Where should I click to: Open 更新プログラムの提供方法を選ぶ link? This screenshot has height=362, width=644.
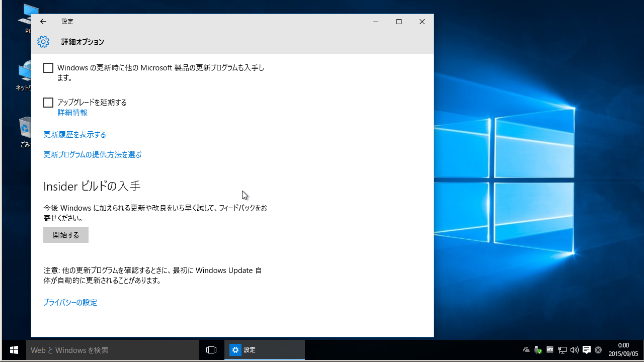93,155
